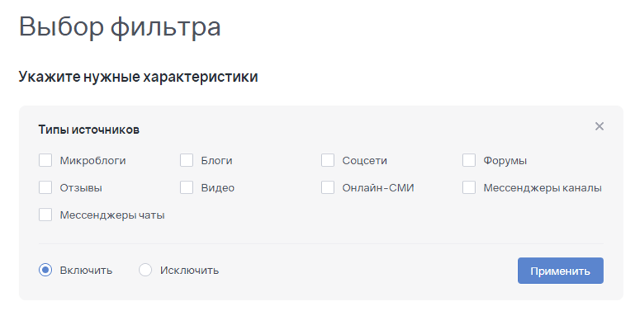Image resolution: width=644 pixels, height=316 pixels.
Task: Tick the Мессенджеры чаты checkbox
Action: [46, 215]
